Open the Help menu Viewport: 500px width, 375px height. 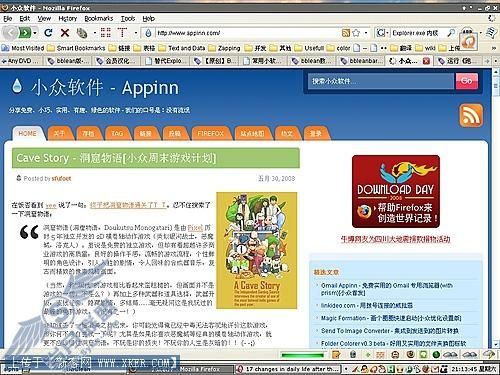[x=149, y=19]
